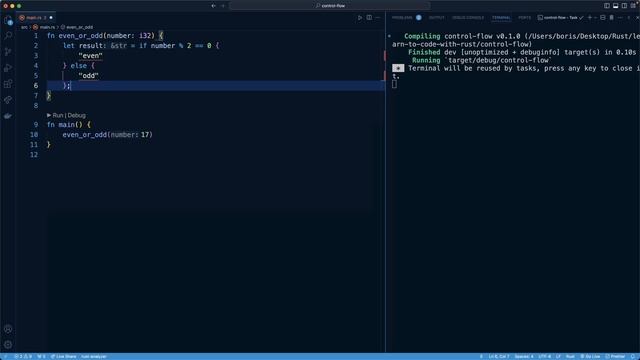This screenshot has height=360, width=640.
Task: Click the "even" string on line 3
Action: pos(90,56)
